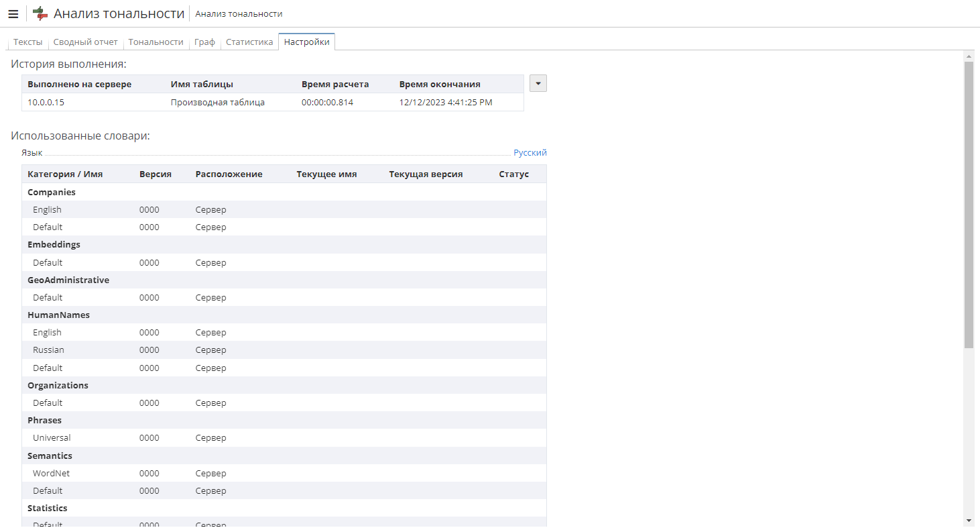Select the Phrases category row
The width and height of the screenshot is (980, 532).
pos(284,421)
